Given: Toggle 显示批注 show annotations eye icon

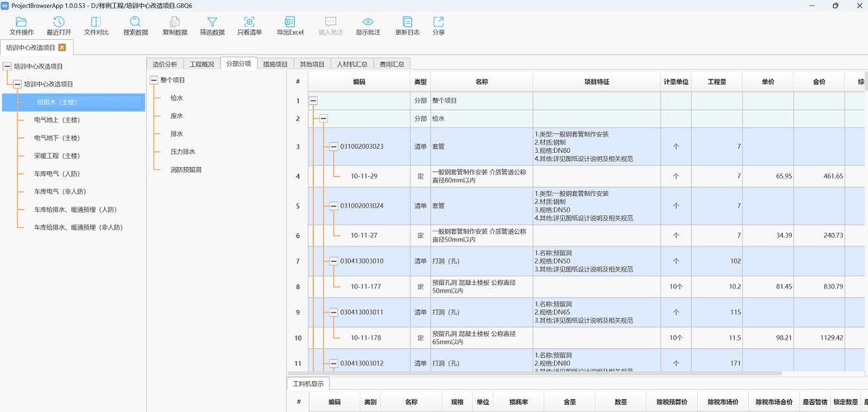Looking at the screenshot, I should [x=368, y=26].
